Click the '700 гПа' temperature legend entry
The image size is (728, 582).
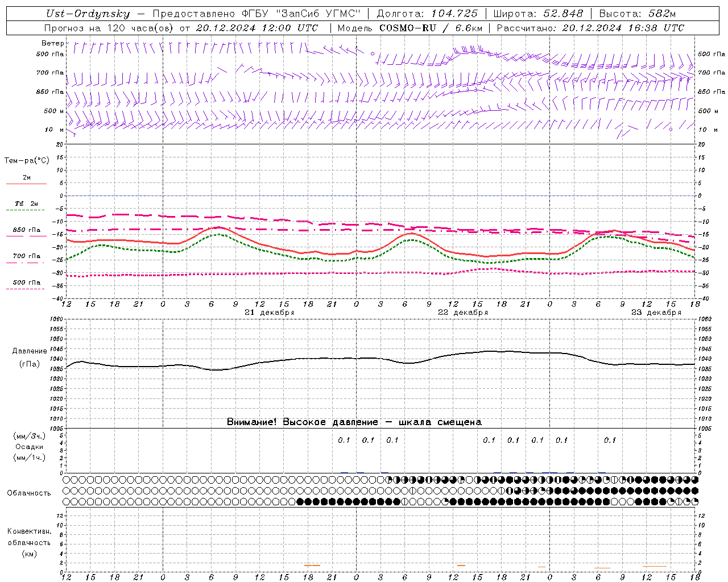pyautogui.click(x=27, y=256)
